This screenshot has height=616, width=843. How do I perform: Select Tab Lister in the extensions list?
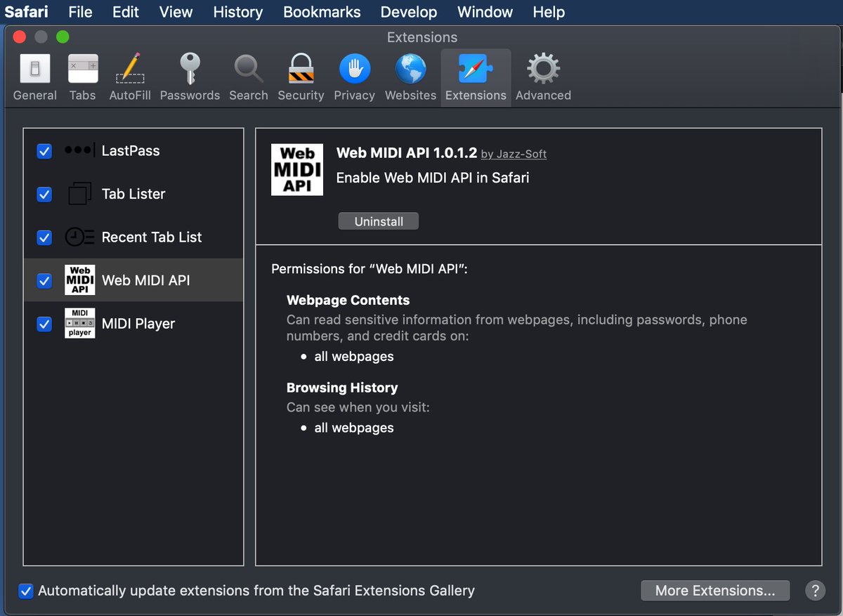coord(133,194)
